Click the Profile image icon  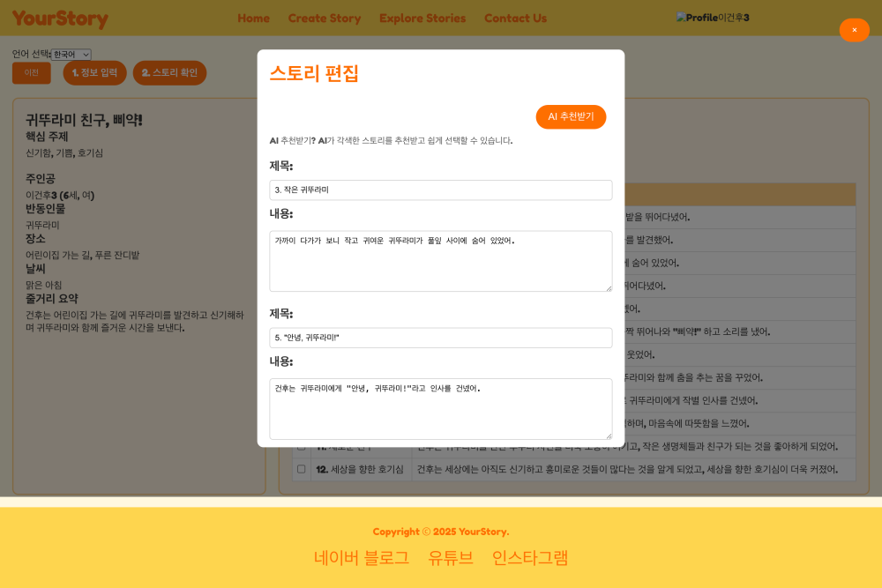coord(697,18)
